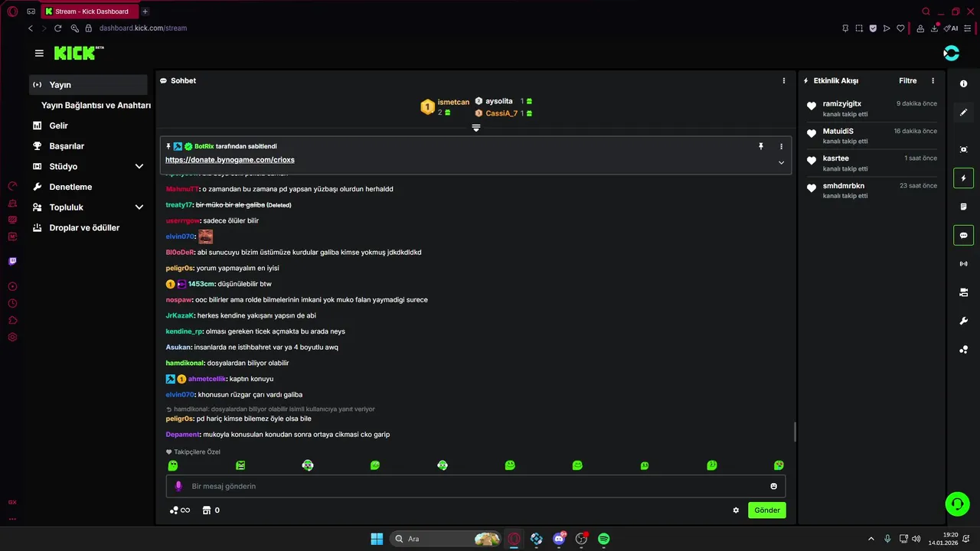This screenshot has height=551, width=980.
Task: Click the wrench tools icon in right toolbar
Action: click(x=964, y=321)
